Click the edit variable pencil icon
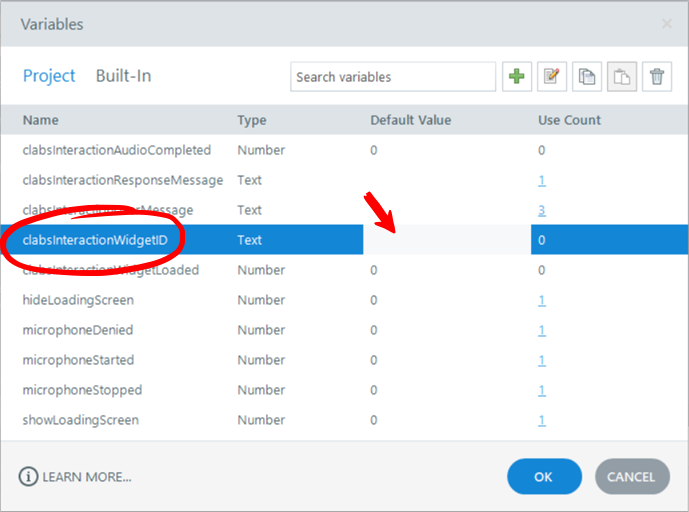The height and width of the screenshot is (512, 689). click(x=551, y=77)
